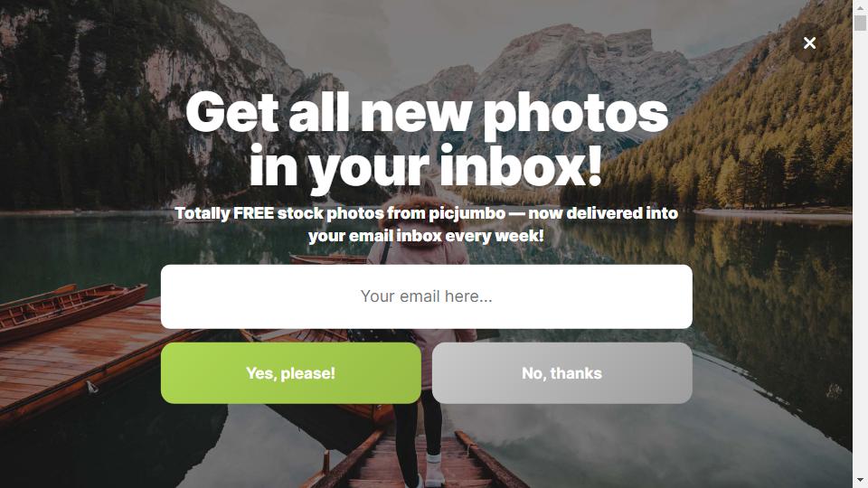Screen dimensions: 868x488
Task: Click the scrollbar up arrow
Action: tap(860, 7)
